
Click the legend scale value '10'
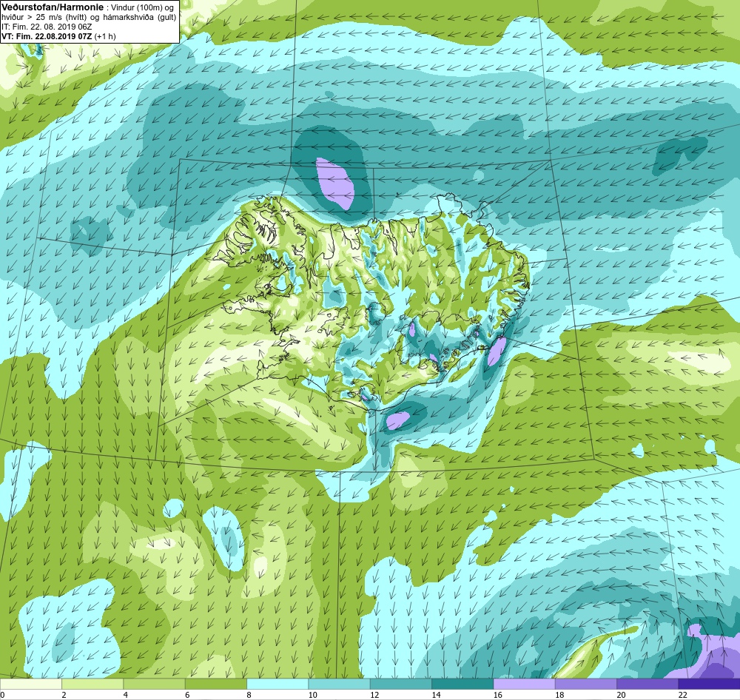(x=312, y=695)
